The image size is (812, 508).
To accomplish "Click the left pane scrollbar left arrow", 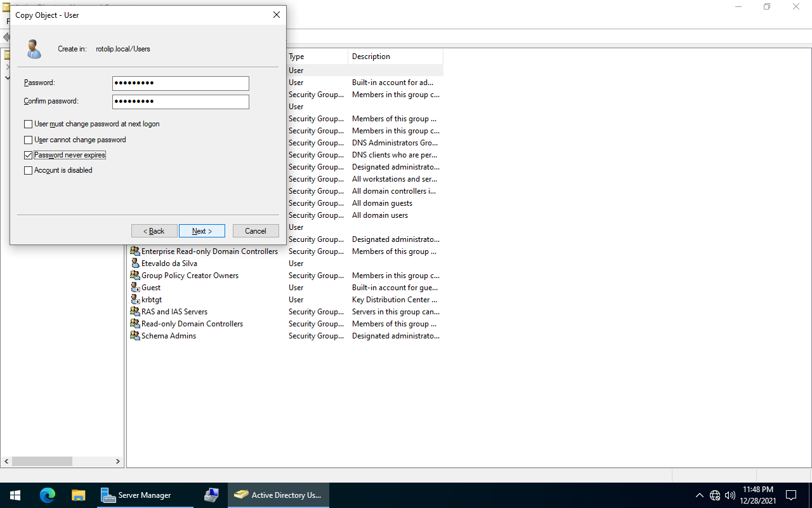I will [x=6, y=462].
